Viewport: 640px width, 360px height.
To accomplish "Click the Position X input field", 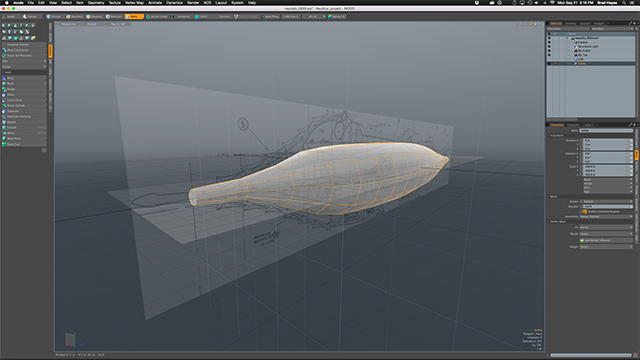I will (607, 140).
